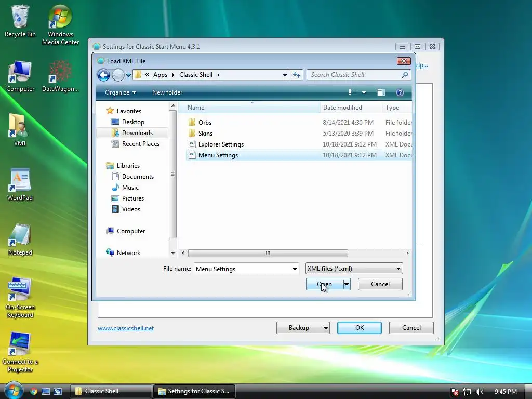
Task: Click the arrow next to the Open button
Action: coord(347,284)
